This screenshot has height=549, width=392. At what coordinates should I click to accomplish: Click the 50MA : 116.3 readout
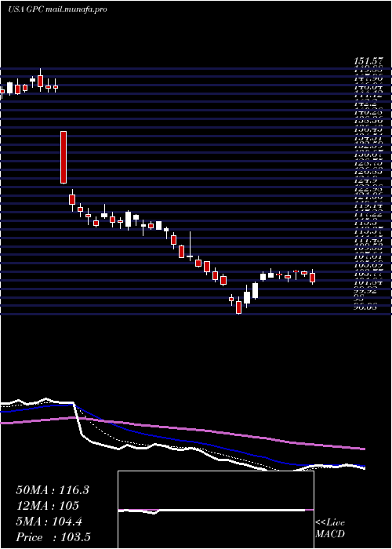coord(53,490)
